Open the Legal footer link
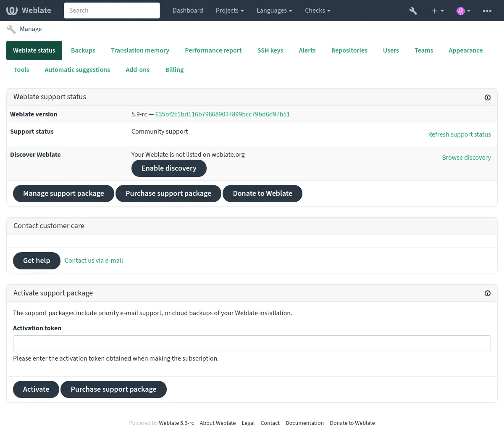The image size is (504, 448). 248,423
